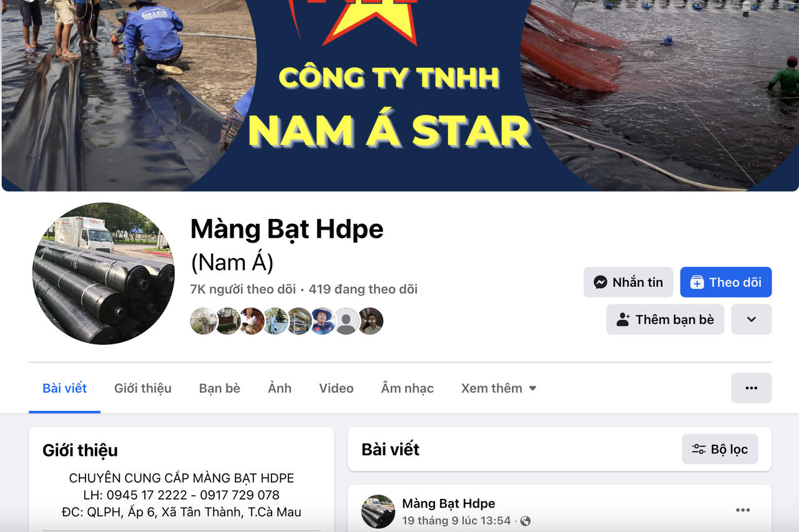Expand the chevron dropdown beside Thêm bạn bè
Image resolution: width=799 pixels, height=532 pixels.
coord(752,319)
